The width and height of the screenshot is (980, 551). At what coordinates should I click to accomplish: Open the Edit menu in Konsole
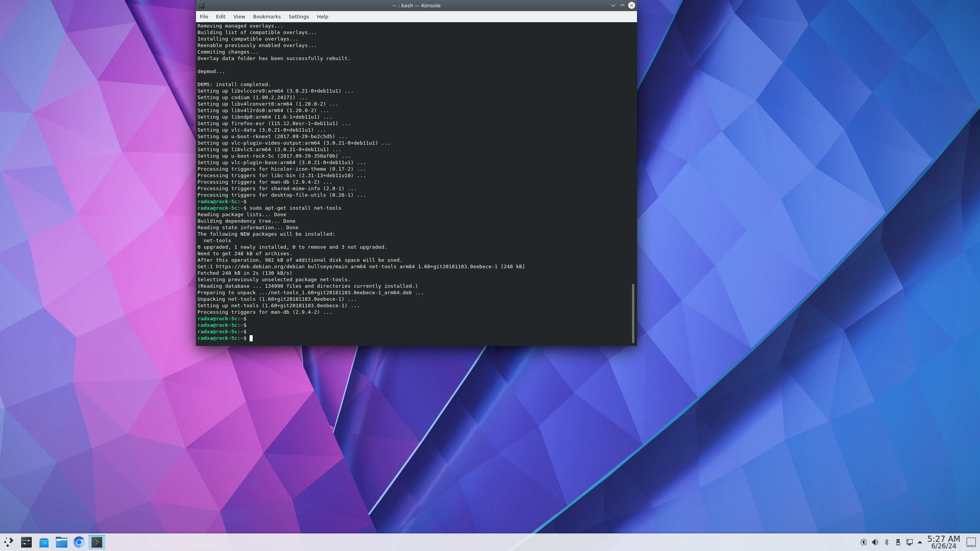point(220,16)
